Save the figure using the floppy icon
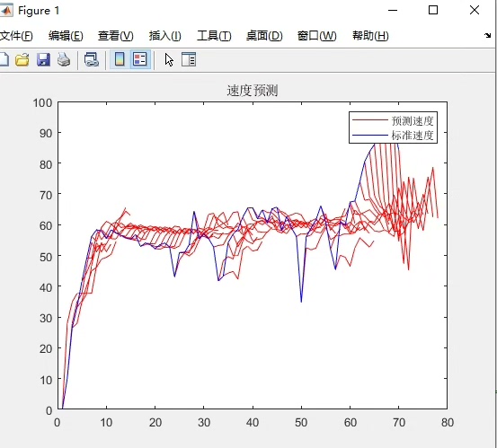This screenshot has height=448, width=497. [x=43, y=59]
